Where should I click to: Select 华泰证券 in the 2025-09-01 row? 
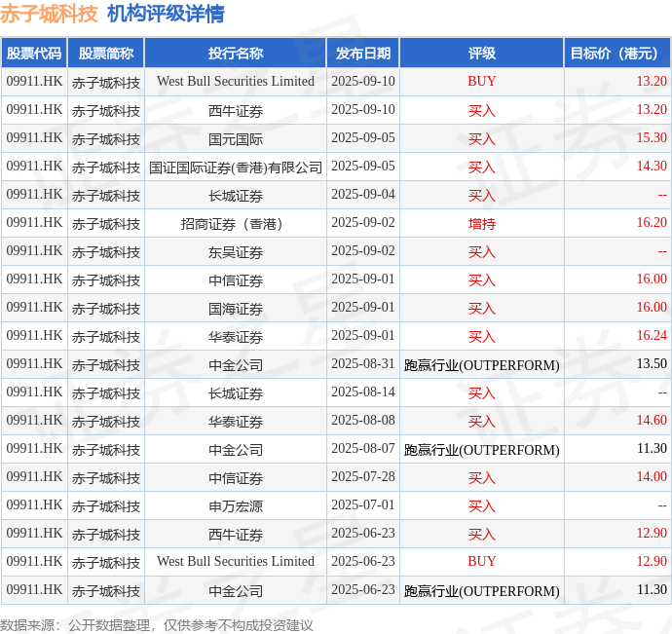(x=236, y=337)
